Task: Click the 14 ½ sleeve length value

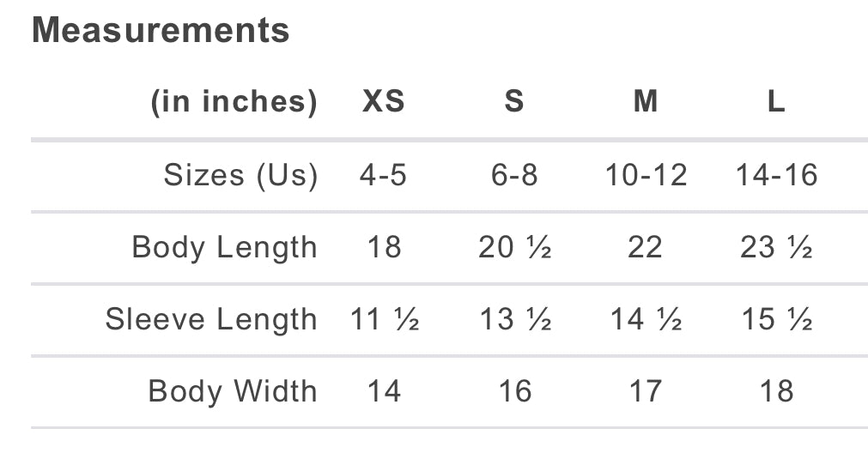Action: point(646,320)
